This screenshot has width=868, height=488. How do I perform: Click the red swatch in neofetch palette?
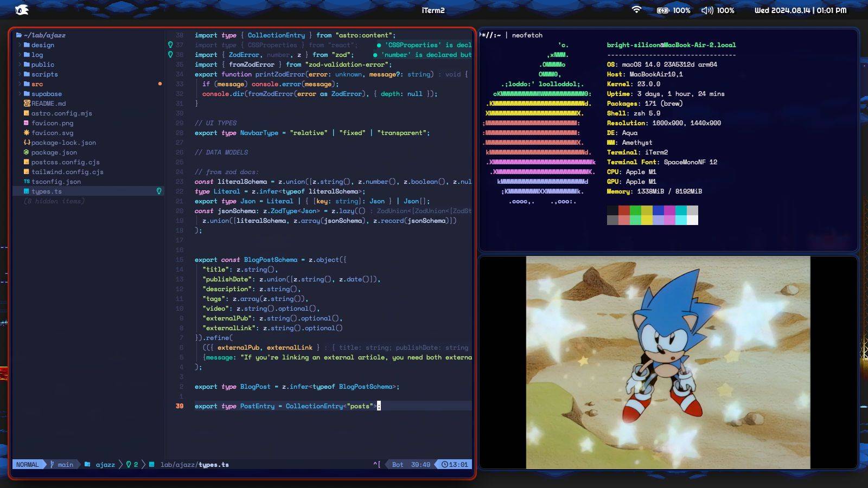click(x=624, y=210)
